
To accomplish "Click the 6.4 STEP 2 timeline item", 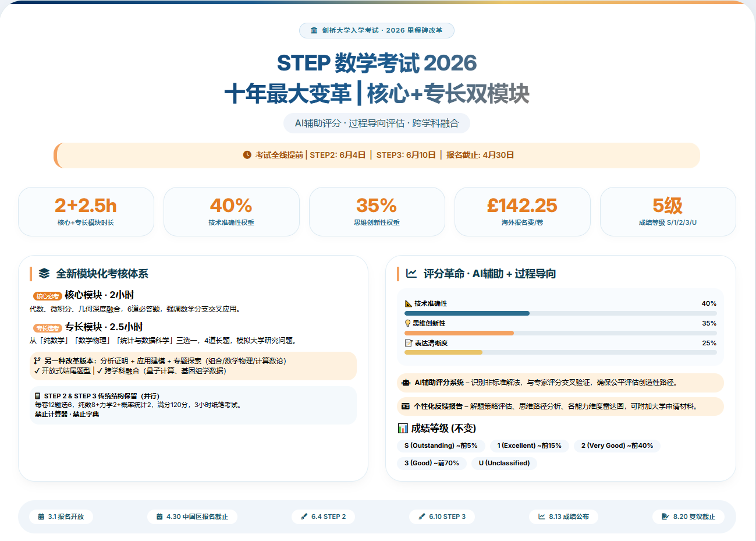I will pos(323,517).
